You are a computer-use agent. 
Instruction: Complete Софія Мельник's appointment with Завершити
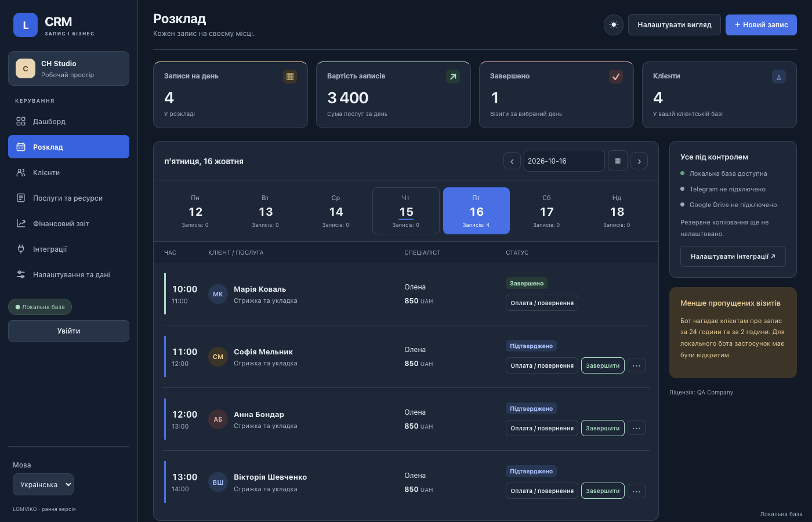[x=603, y=365]
